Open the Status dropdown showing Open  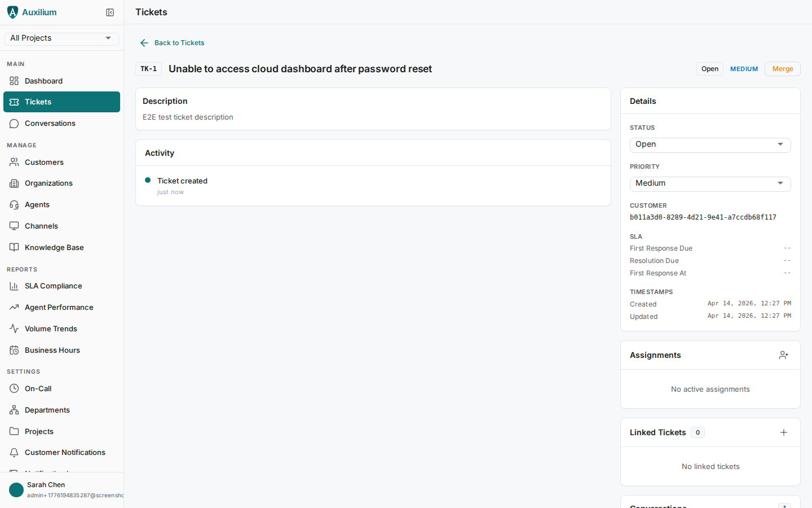710,144
